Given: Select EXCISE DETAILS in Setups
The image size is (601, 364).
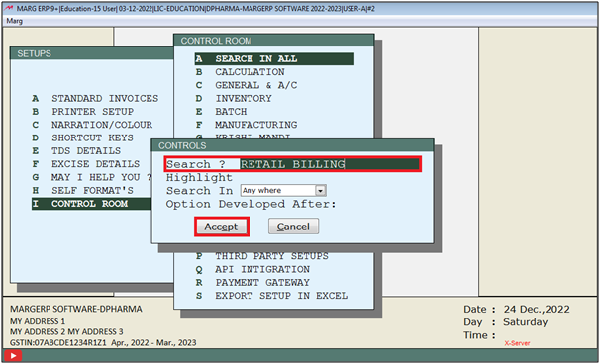Looking at the screenshot, I should [95, 164].
